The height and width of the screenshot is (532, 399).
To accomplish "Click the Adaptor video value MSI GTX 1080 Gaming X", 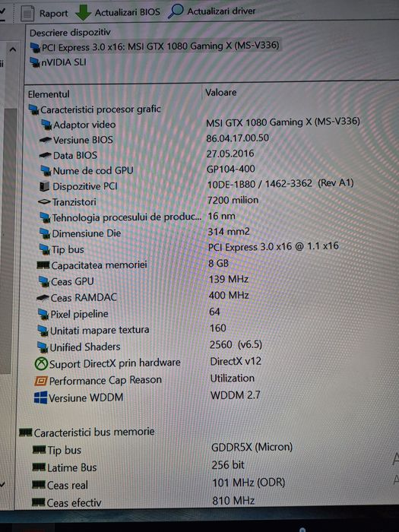I will pos(283,122).
